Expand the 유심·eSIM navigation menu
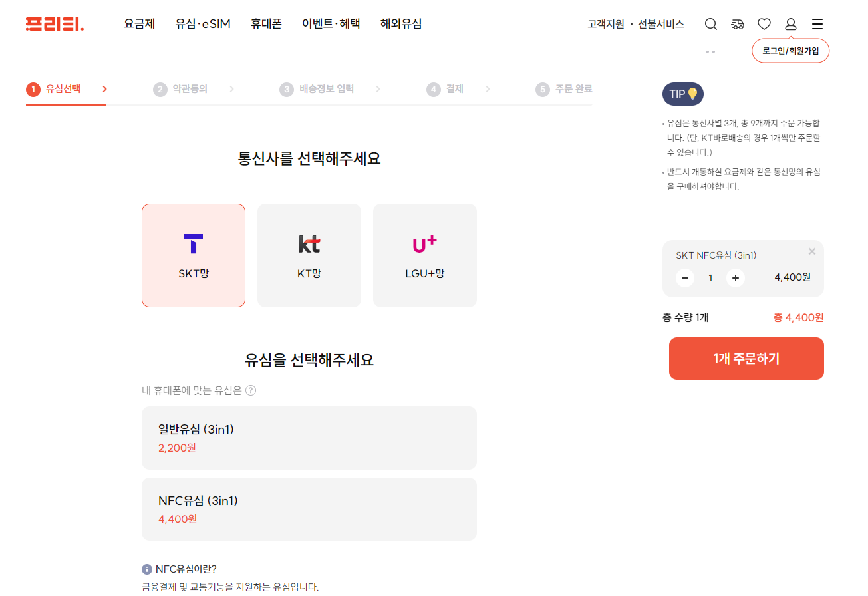The image size is (868, 596). [x=203, y=23]
